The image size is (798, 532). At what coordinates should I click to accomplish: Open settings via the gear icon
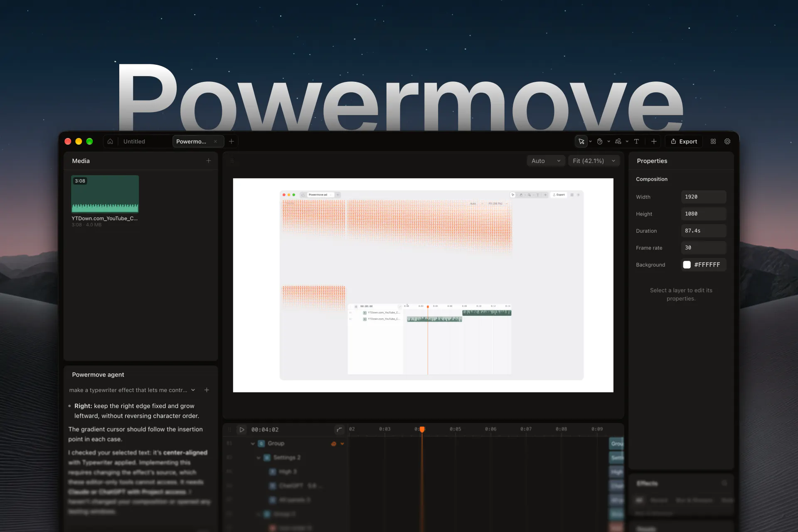(x=727, y=141)
